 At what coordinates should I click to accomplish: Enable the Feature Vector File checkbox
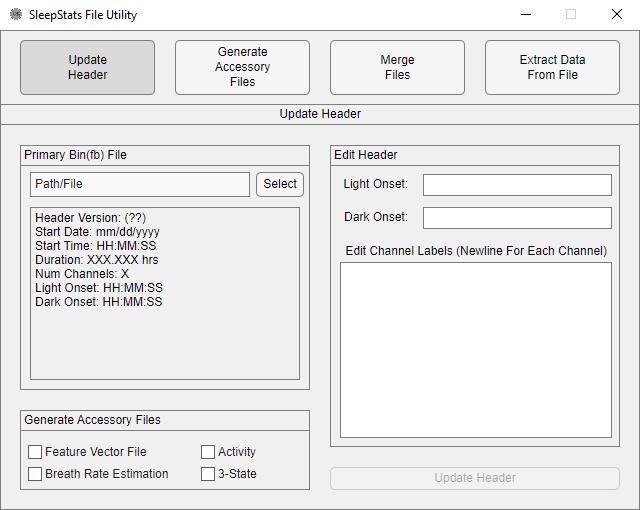pyautogui.click(x=36, y=452)
